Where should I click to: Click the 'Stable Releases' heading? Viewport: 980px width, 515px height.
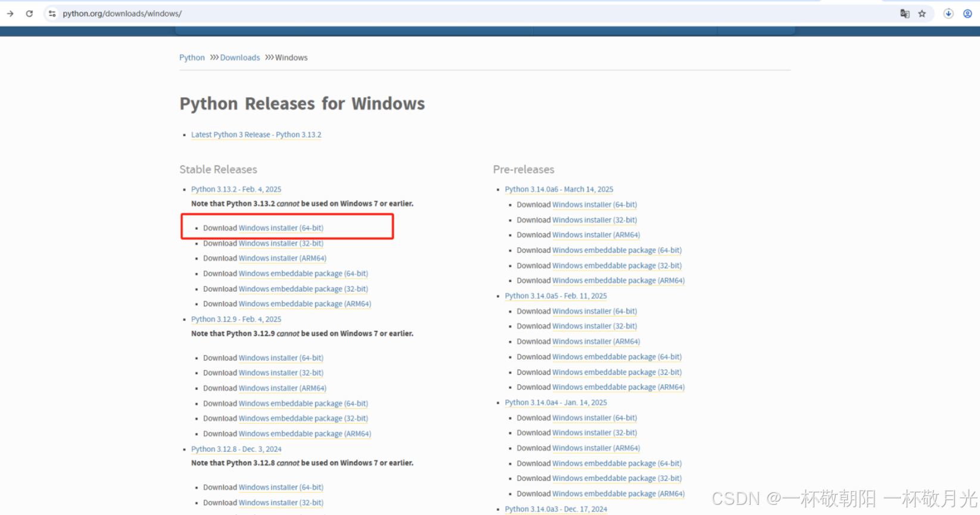pos(218,170)
